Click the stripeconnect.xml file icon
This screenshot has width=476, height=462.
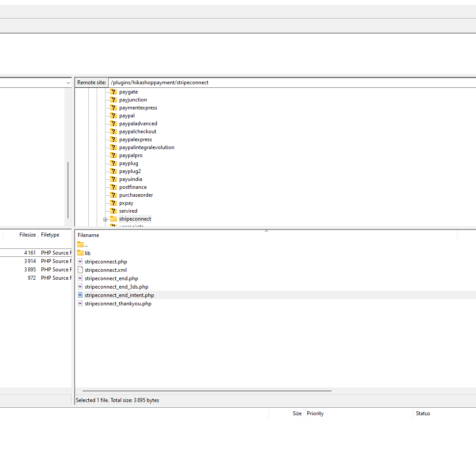[x=80, y=270]
